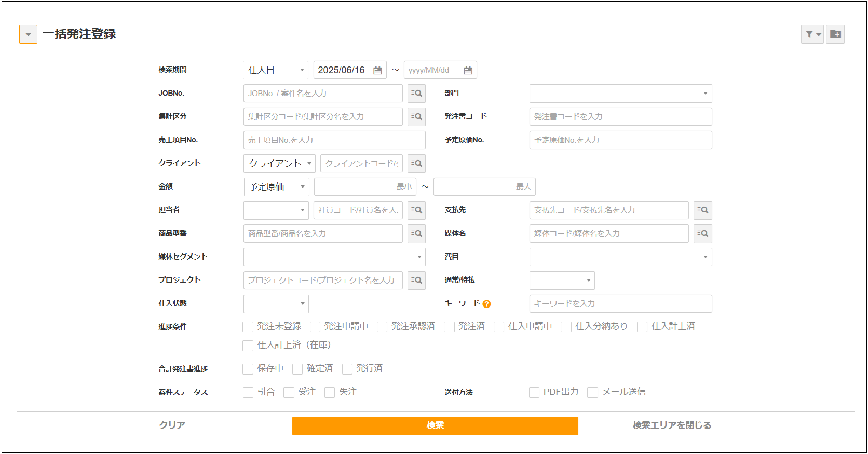Check the 発注未登録 checkbox
The width and height of the screenshot is (868, 454).
[248, 327]
